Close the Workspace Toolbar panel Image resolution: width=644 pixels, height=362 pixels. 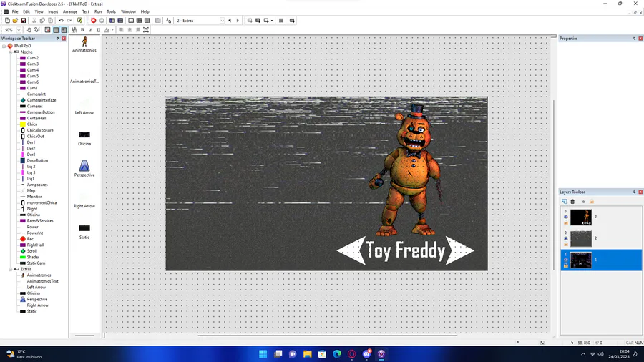tap(64, 39)
